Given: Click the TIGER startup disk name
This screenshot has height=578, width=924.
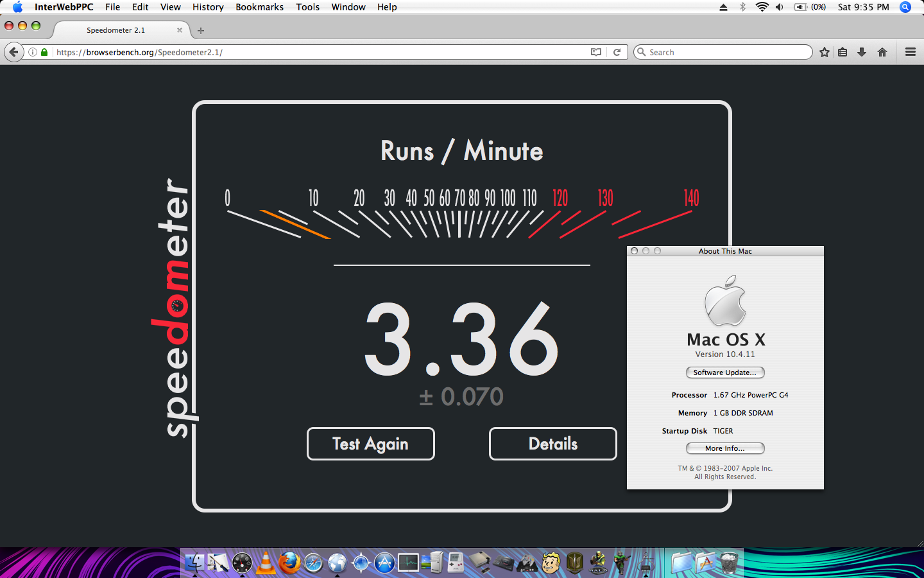Looking at the screenshot, I should [x=723, y=431].
